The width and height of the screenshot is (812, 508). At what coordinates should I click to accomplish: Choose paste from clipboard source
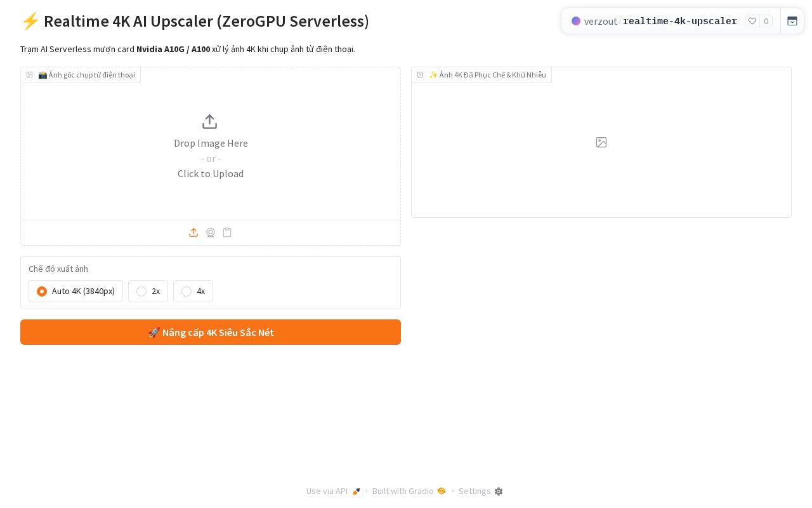click(x=227, y=232)
